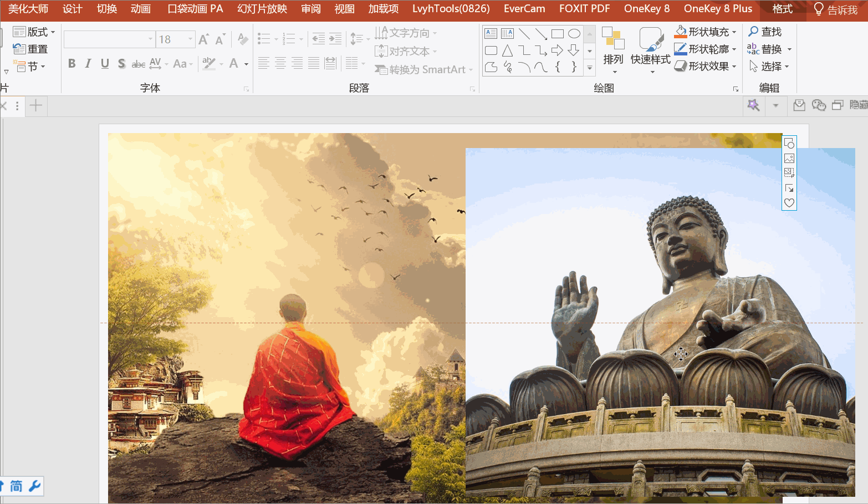The width and height of the screenshot is (868, 504).
Task: Switch to the 设计 tab
Action: coord(73,9)
